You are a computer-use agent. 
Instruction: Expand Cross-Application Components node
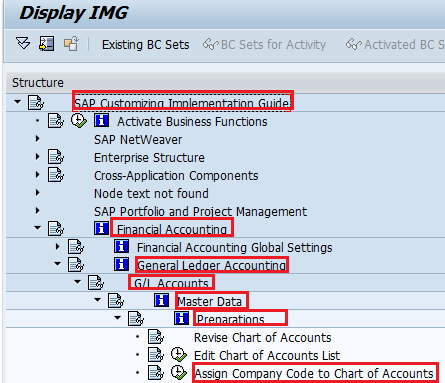tap(37, 175)
